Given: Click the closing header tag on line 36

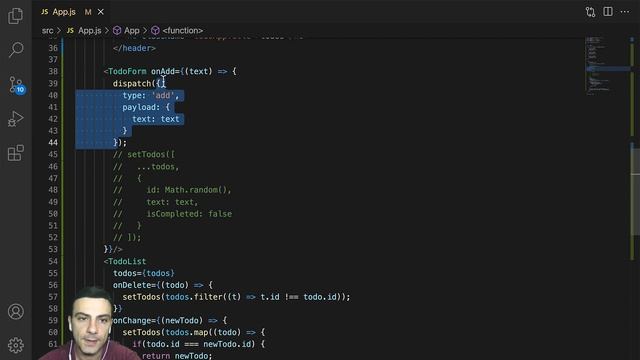Looking at the screenshot, I should pos(134,48).
